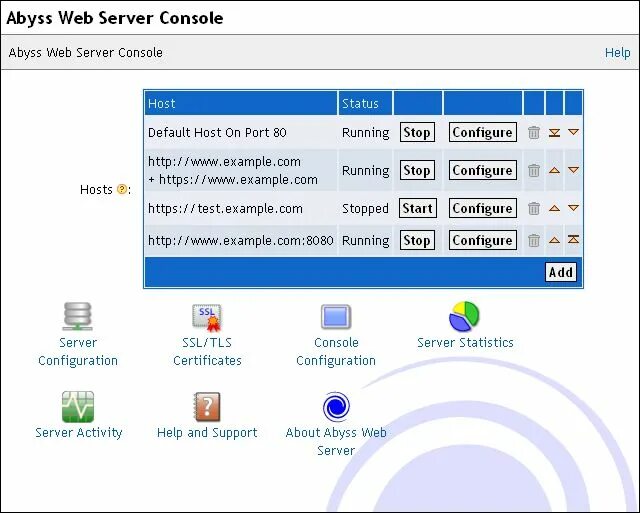
Task: Click the SSL/TLS Certificates text link
Action: pyautogui.click(x=207, y=351)
